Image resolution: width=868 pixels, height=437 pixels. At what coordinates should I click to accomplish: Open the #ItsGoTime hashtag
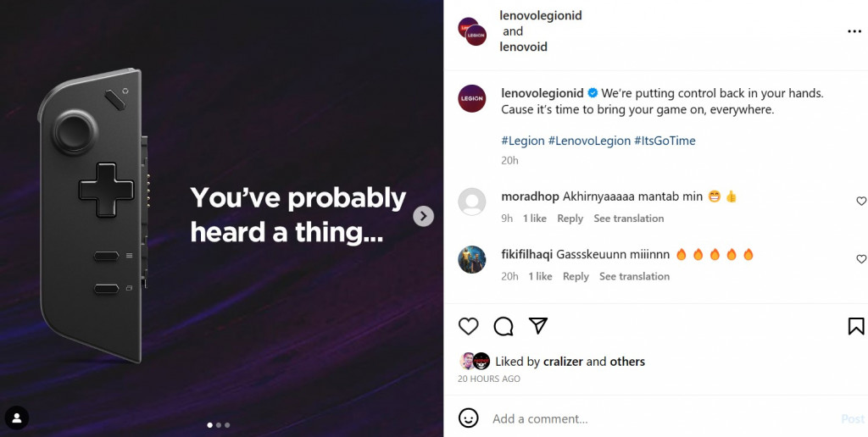[x=665, y=141]
